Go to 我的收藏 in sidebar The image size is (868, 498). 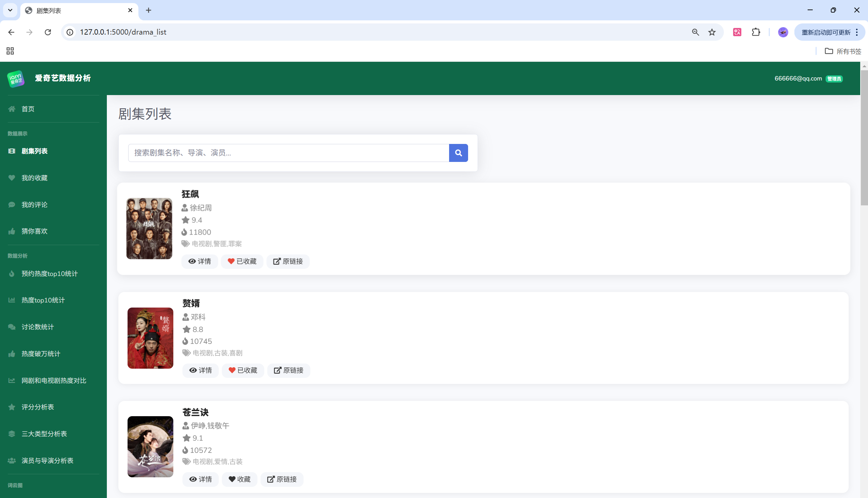point(34,178)
